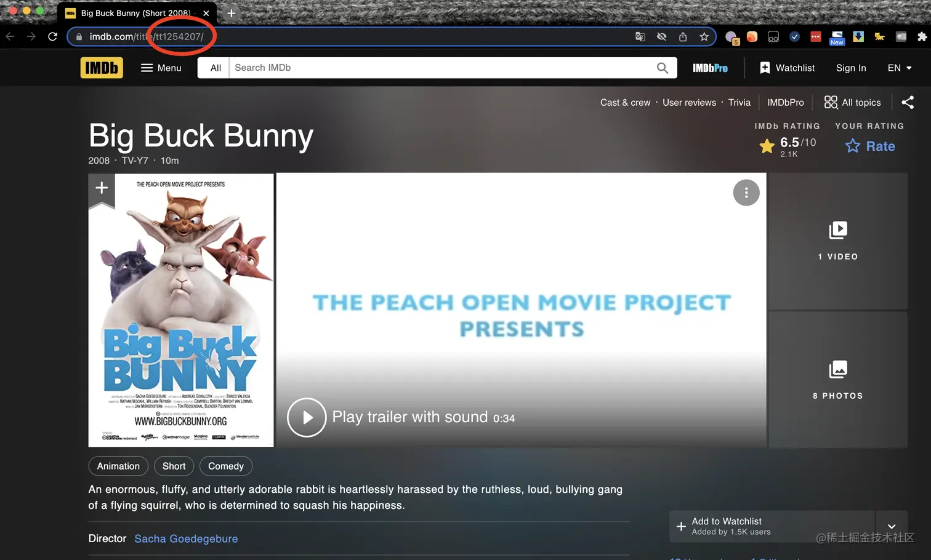Reload the page

53,36
